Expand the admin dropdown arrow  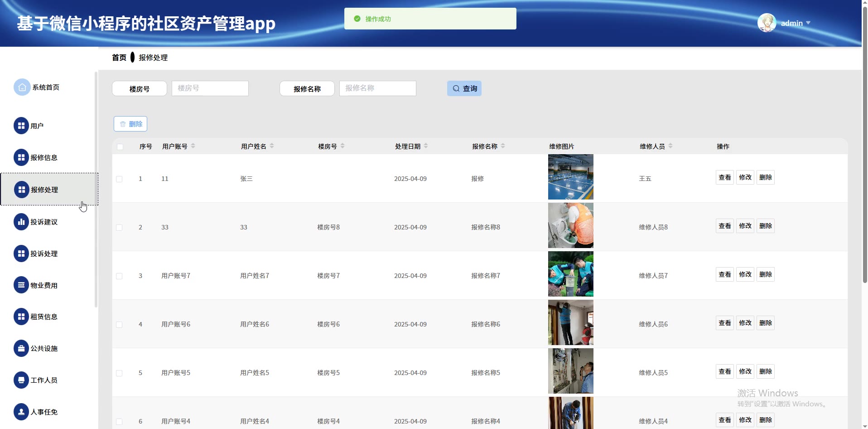point(808,23)
